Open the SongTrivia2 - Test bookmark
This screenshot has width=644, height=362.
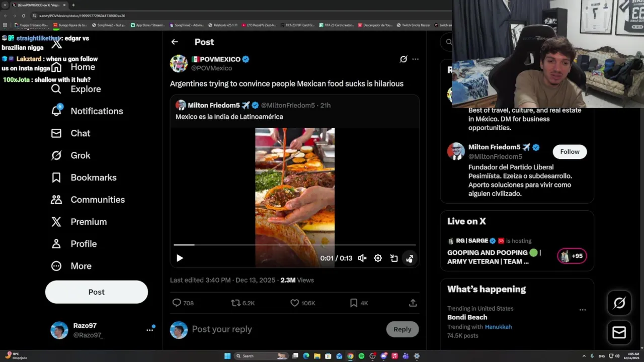[109, 25]
